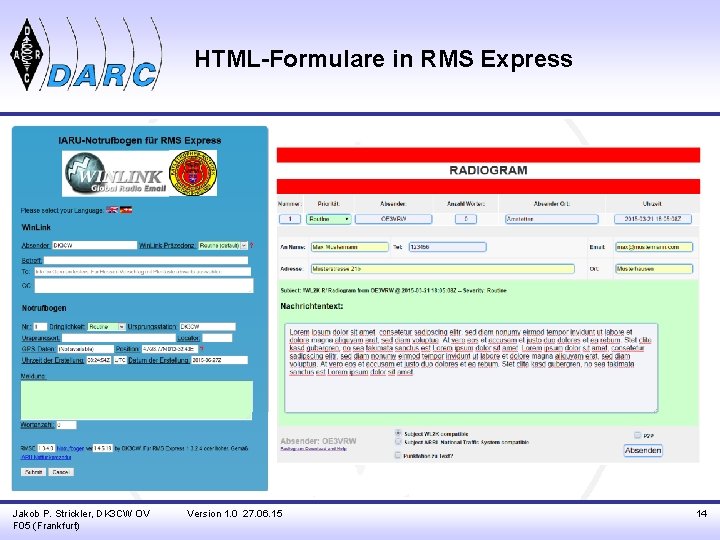Select the German language flag icon
Screen dimensions: 720x540
[x=126, y=210]
